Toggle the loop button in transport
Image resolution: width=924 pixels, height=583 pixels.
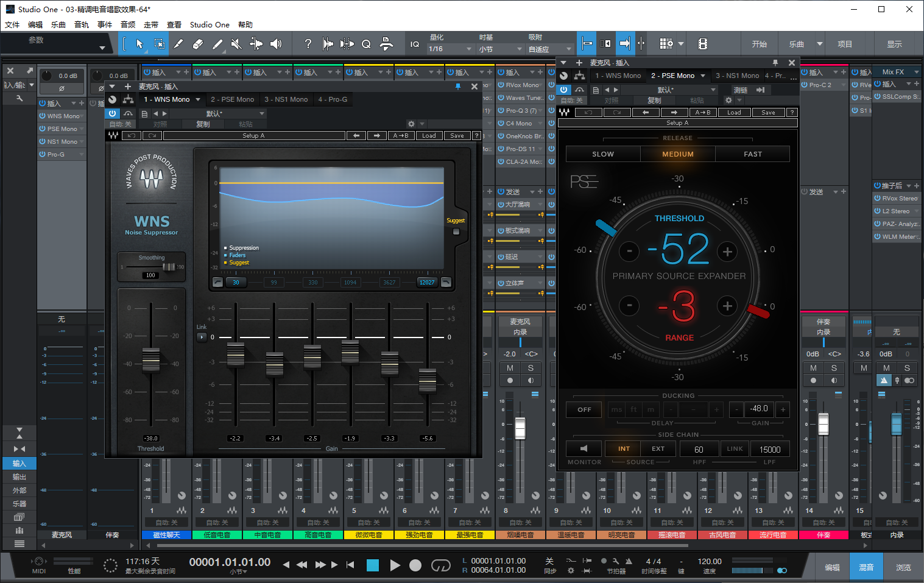[440, 565]
